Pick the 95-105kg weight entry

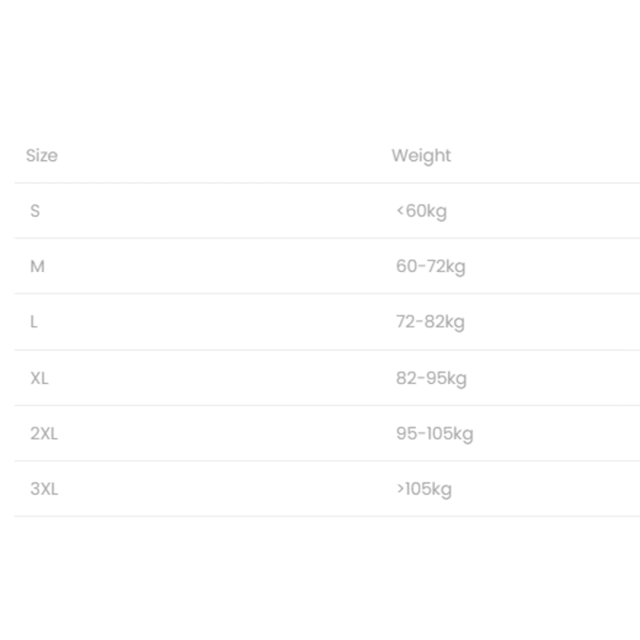[x=434, y=433]
